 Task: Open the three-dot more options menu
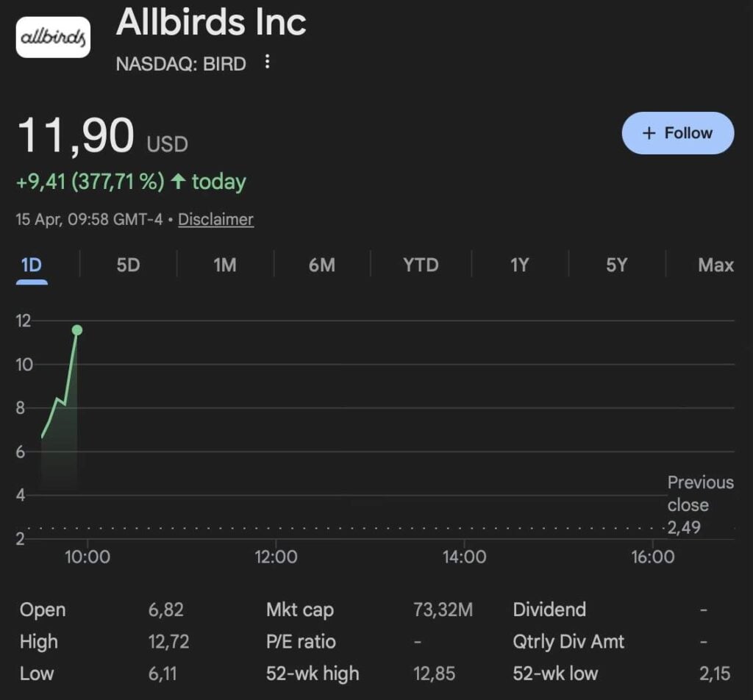267,62
